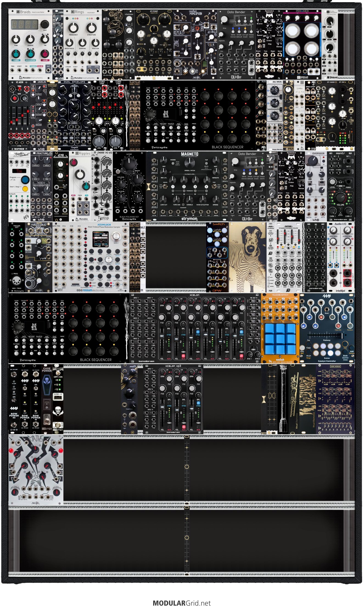Click the boredbrain logo on the monitr module
Viewport: 364px width, 609px height.
pos(340,220)
